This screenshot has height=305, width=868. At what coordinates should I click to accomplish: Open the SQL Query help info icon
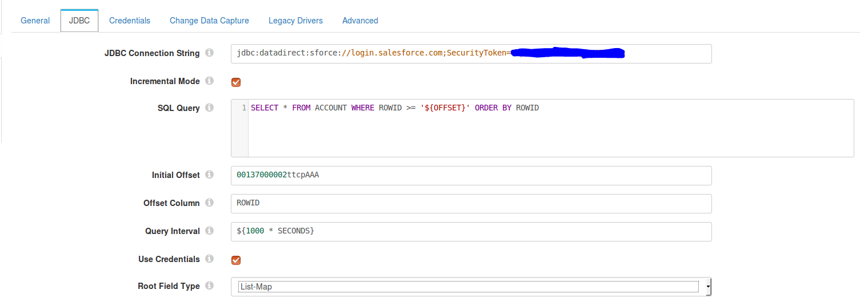point(209,108)
